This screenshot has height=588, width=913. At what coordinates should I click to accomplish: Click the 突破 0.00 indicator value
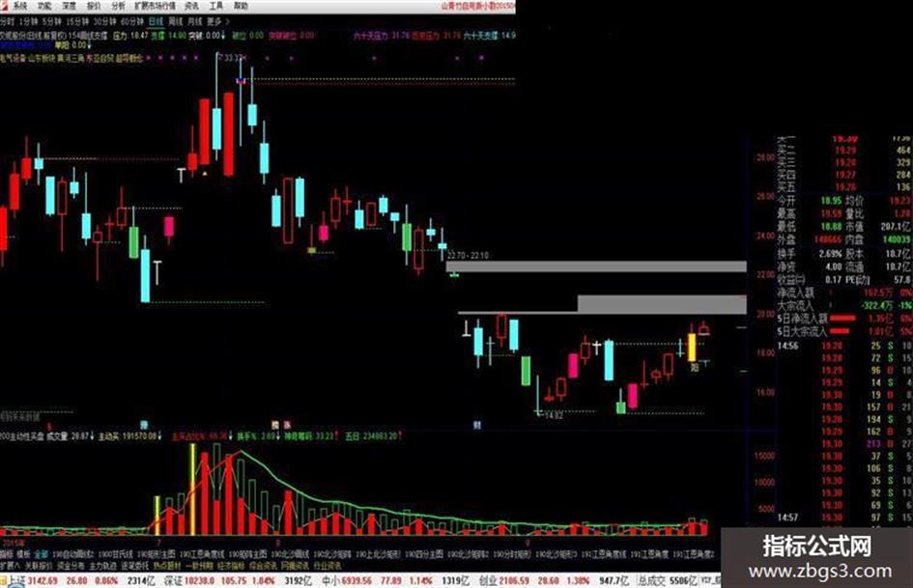[x=208, y=36]
